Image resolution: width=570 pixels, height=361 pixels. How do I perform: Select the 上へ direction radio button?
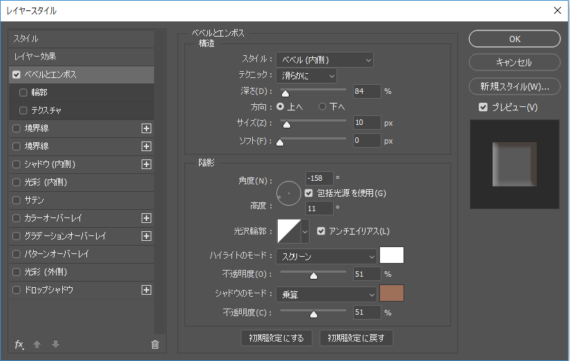click(280, 107)
